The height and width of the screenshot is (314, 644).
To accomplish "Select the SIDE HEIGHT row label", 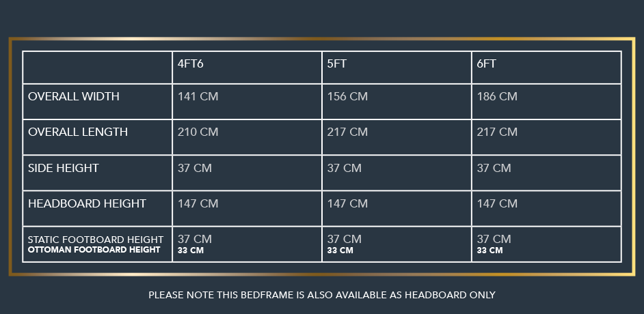I will [x=64, y=168].
